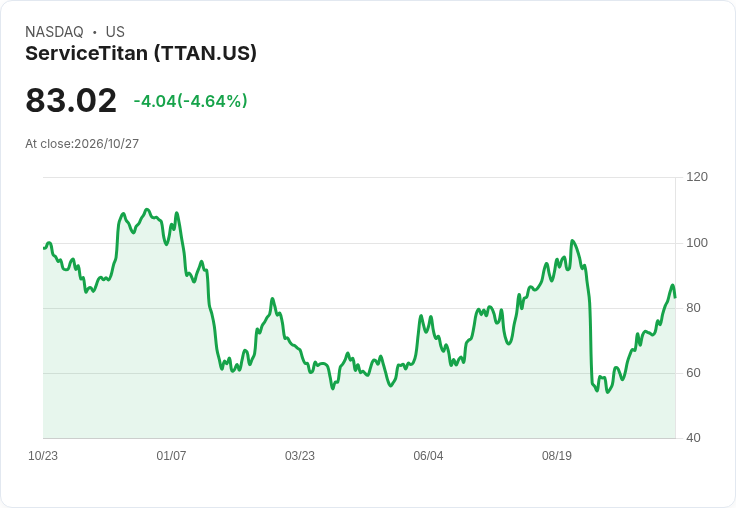The height and width of the screenshot is (508, 736).
Task: Click the 80 y-axis price label
Action: click(693, 308)
